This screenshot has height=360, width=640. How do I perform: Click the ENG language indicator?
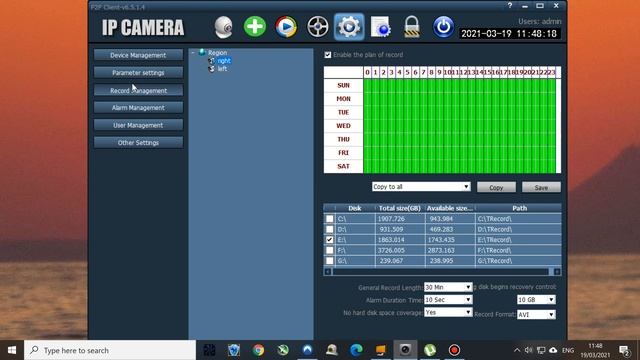[x=568, y=350]
